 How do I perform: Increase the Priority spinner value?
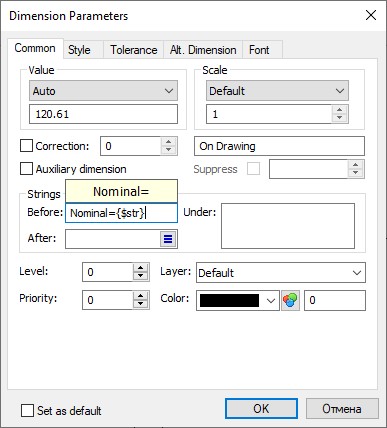click(141, 296)
